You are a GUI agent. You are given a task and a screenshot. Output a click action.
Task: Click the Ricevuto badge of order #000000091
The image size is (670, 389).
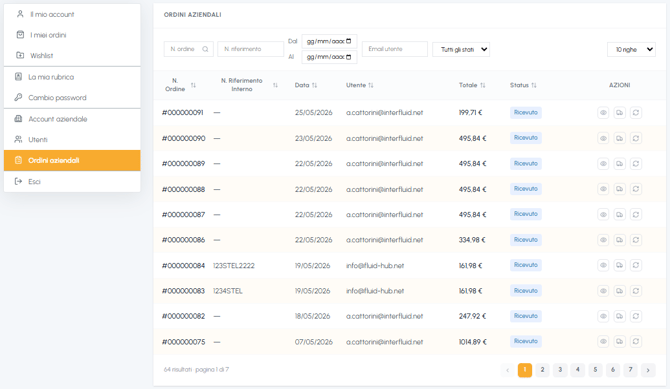[526, 112]
